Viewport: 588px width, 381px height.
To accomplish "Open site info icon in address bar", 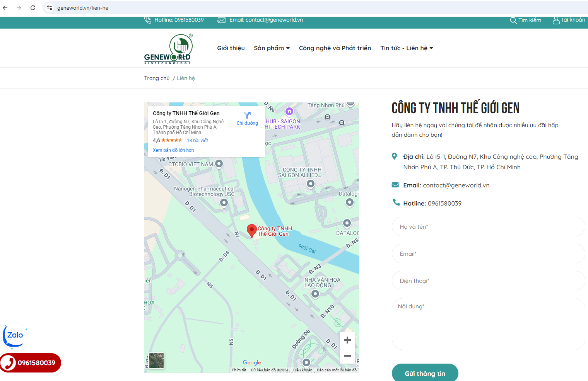I will click(x=50, y=8).
